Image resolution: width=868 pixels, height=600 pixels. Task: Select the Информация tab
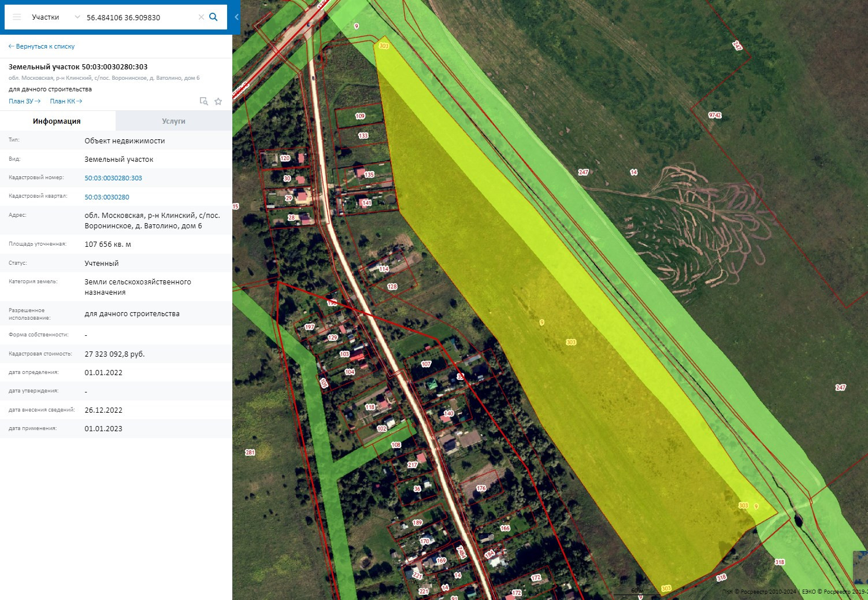[57, 121]
